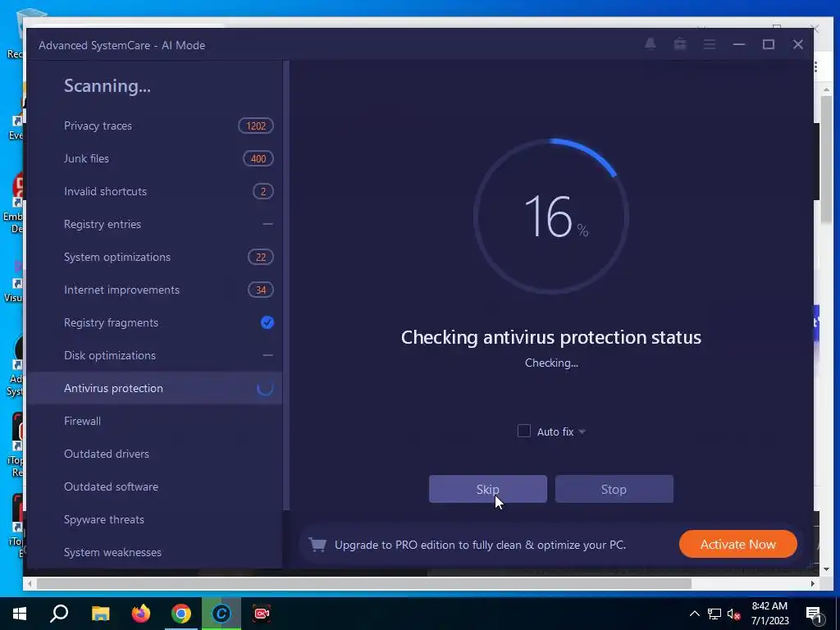Viewport: 840px width, 630px height.
Task: Click the System optimizations 22 badge
Action: (x=261, y=257)
